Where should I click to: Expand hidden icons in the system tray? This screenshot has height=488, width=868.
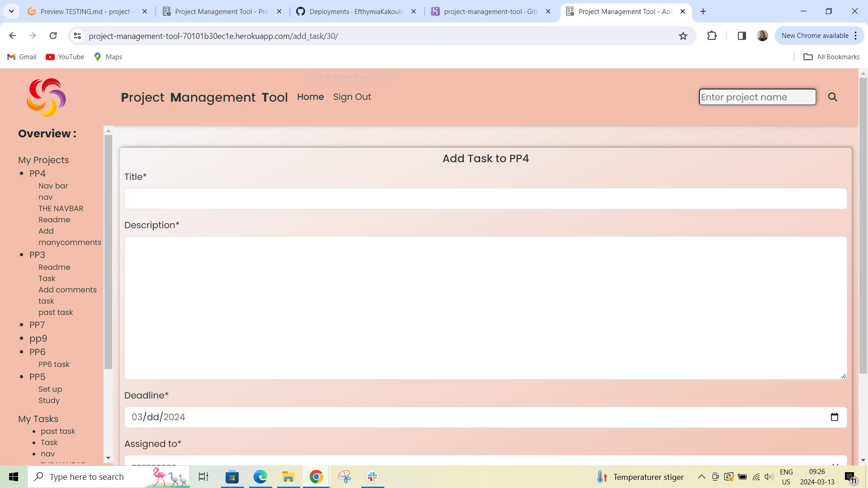coord(701,477)
